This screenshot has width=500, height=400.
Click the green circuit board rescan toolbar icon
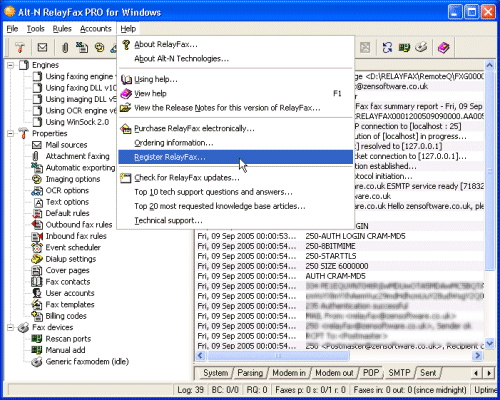coord(404,48)
